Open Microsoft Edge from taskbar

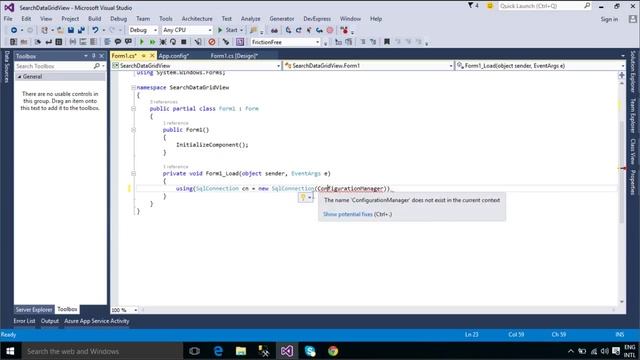218,351
